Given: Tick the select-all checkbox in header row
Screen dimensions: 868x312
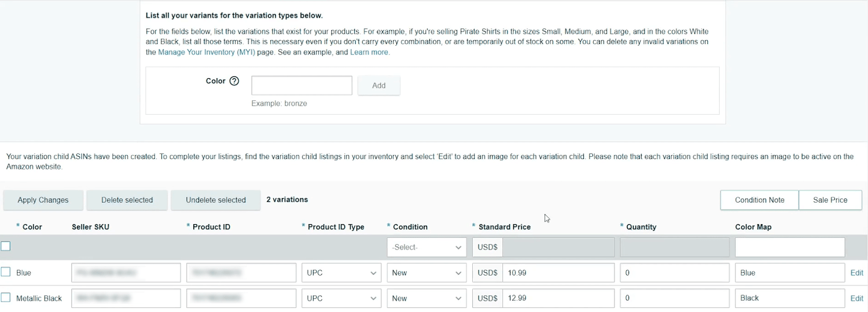Looking at the screenshot, I should point(6,247).
